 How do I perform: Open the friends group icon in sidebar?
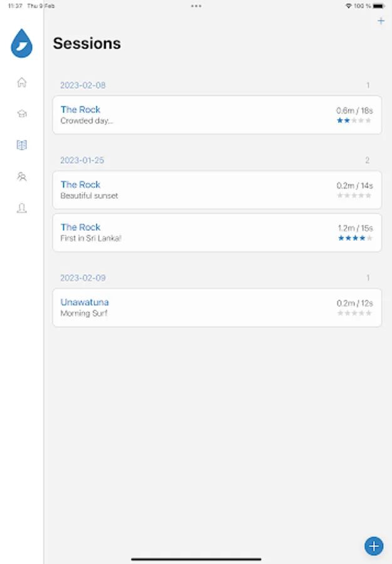tap(22, 177)
